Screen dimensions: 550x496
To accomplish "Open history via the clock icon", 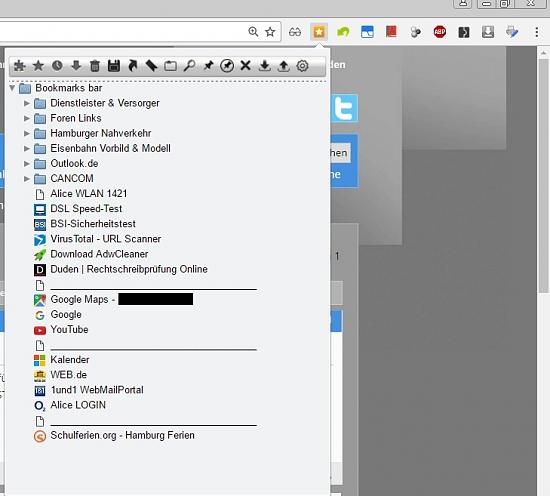I will 57,66.
